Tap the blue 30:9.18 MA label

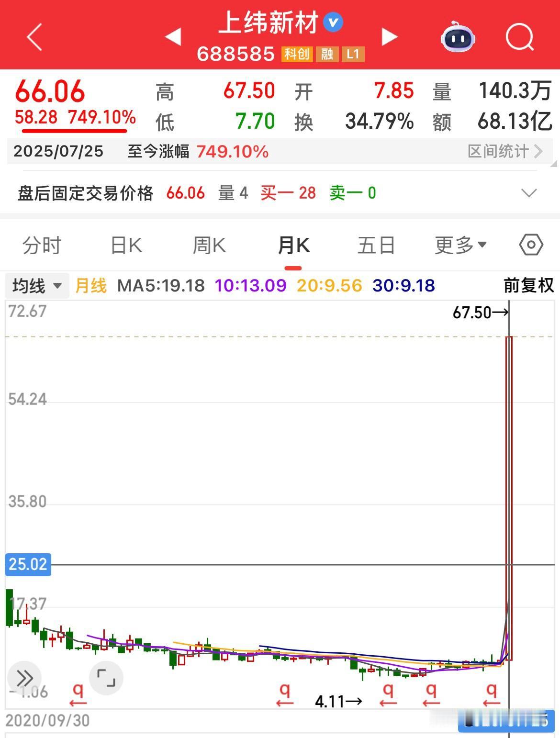coord(403,286)
